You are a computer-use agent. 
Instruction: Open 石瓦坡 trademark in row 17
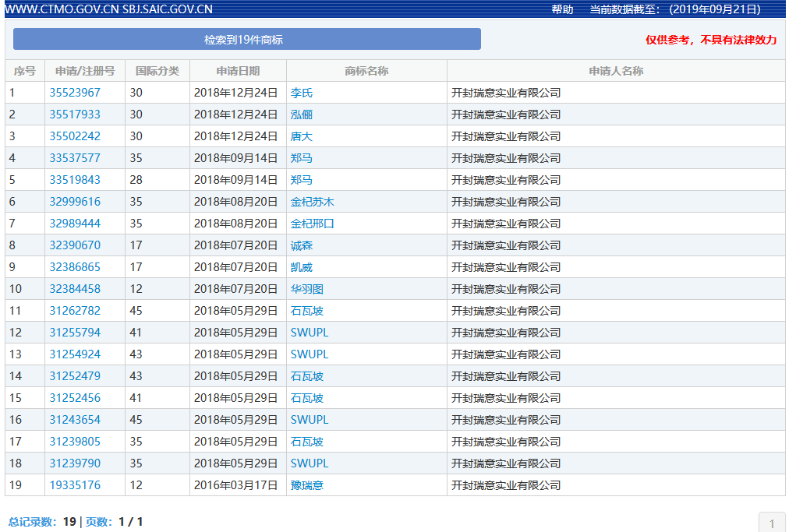point(307,442)
